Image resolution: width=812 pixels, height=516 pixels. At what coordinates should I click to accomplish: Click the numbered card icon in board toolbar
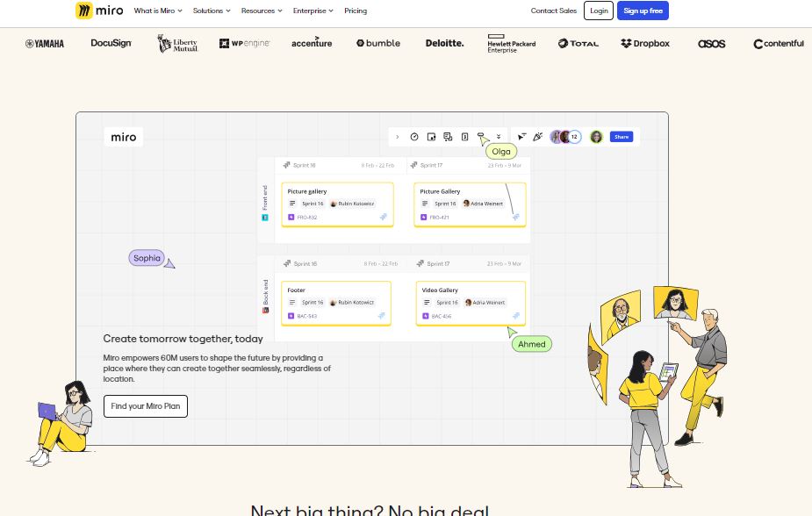465,137
